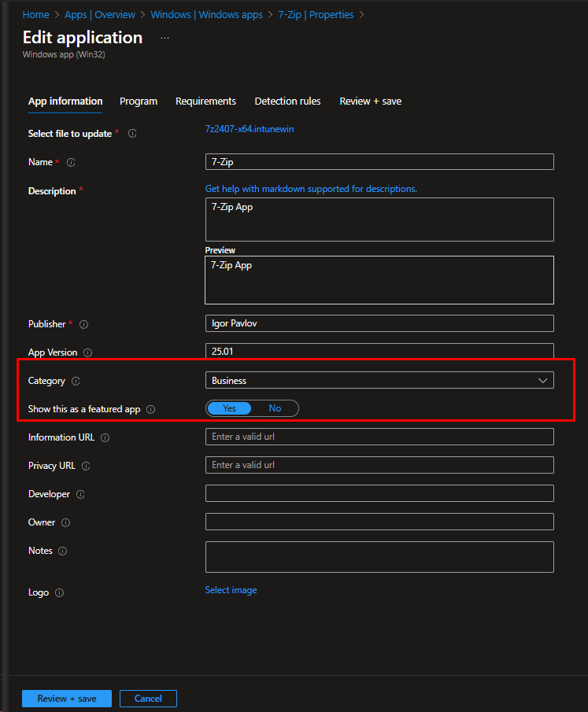The width and height of the screenshot is (588, 712).
Task: Click the Review + save button
Action: [x=67, y=699]
